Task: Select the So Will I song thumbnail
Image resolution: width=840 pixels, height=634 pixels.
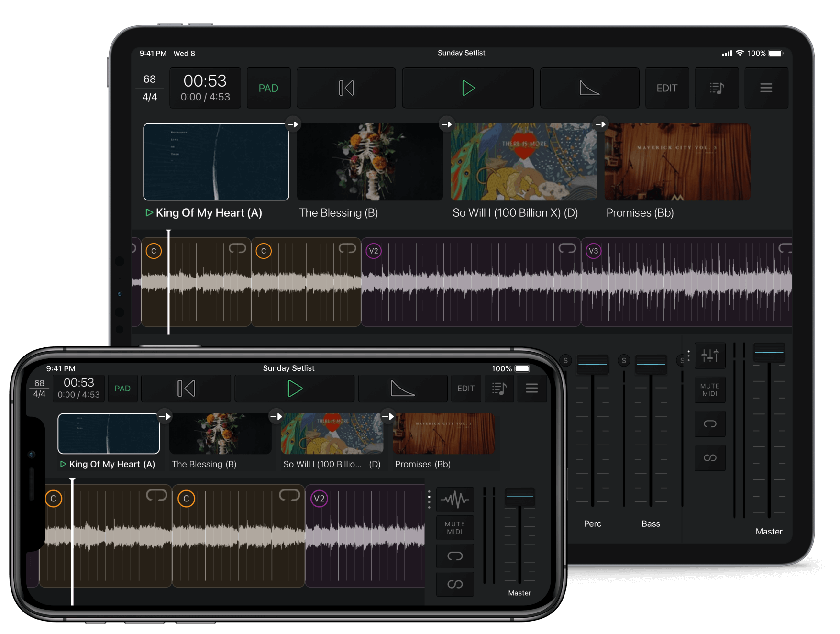Action: [523, 162]
